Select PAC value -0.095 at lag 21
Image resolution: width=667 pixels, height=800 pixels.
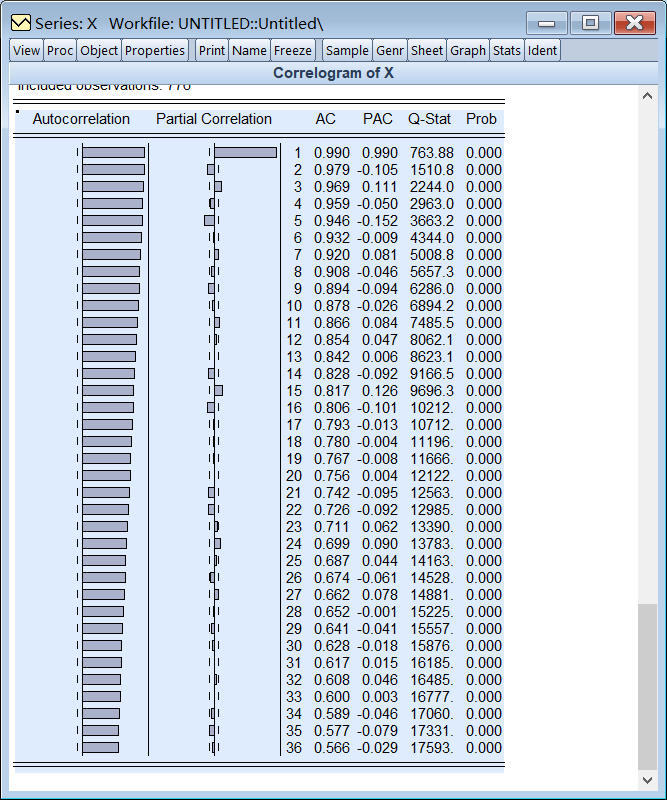pos(377,493)
